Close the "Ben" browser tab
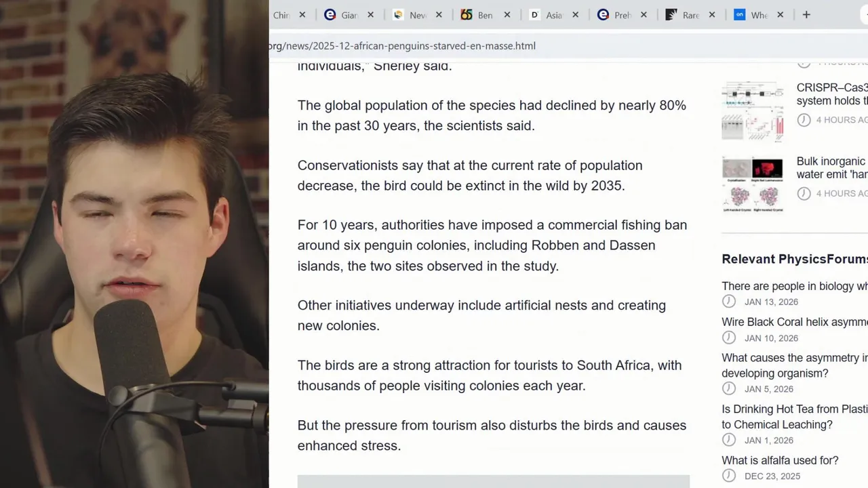This screenshot has width=868, height=488. pos(507,15)
